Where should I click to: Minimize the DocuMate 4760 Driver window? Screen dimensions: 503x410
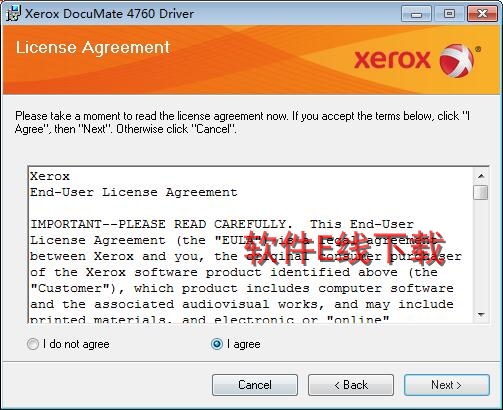coord(416,14)
